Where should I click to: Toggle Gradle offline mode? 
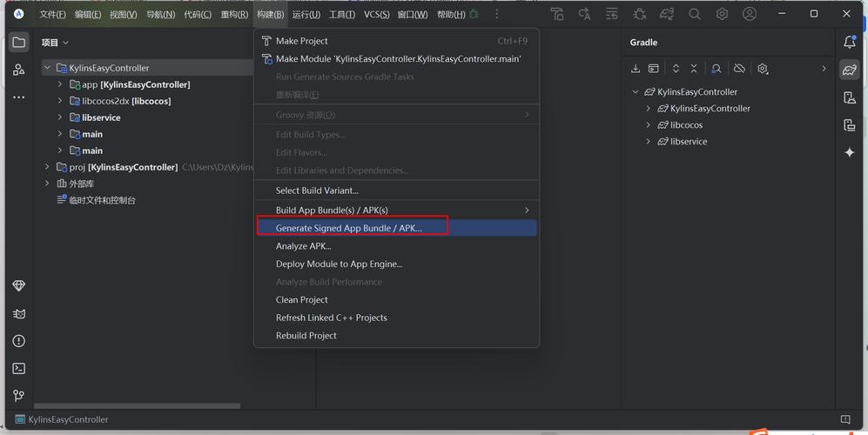click(x=739, y=69)
